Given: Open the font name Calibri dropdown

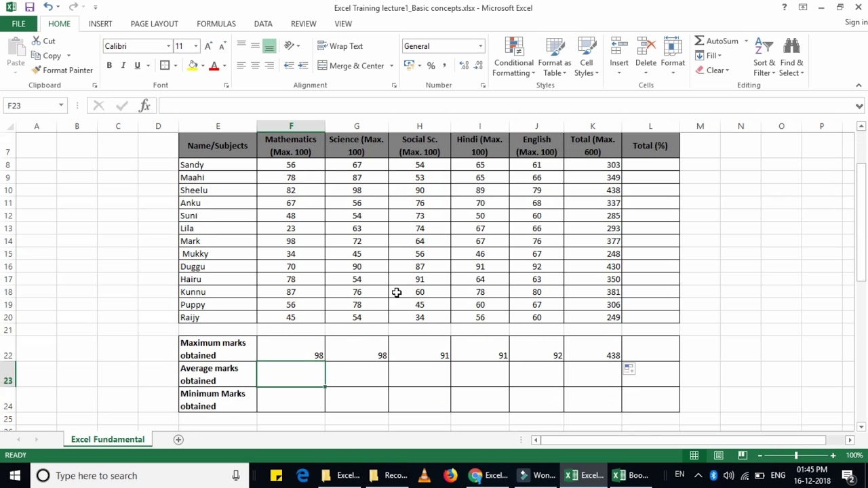Looking at the screenshot, I should (169, 46).
